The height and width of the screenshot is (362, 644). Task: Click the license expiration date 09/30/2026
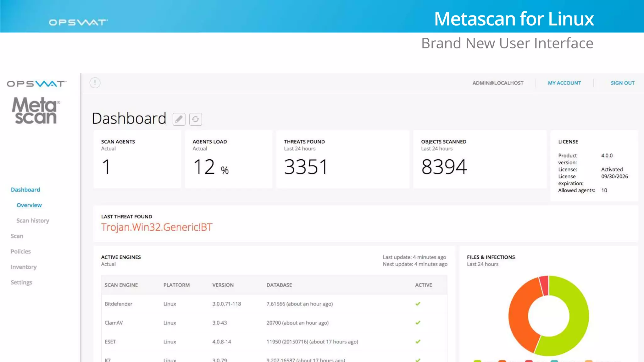coord(615,176)
